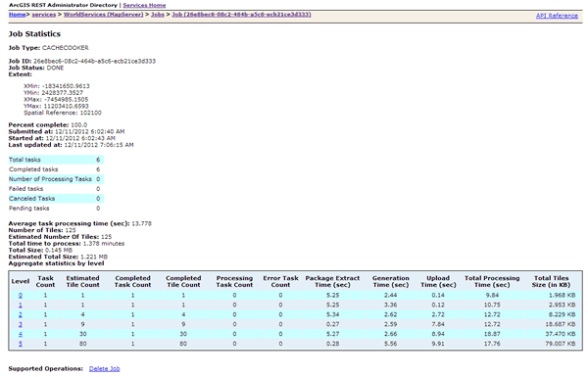Screen dimensions: 588x377
Task: Select the DONE job status value
Action: click(x=55, y=68)
